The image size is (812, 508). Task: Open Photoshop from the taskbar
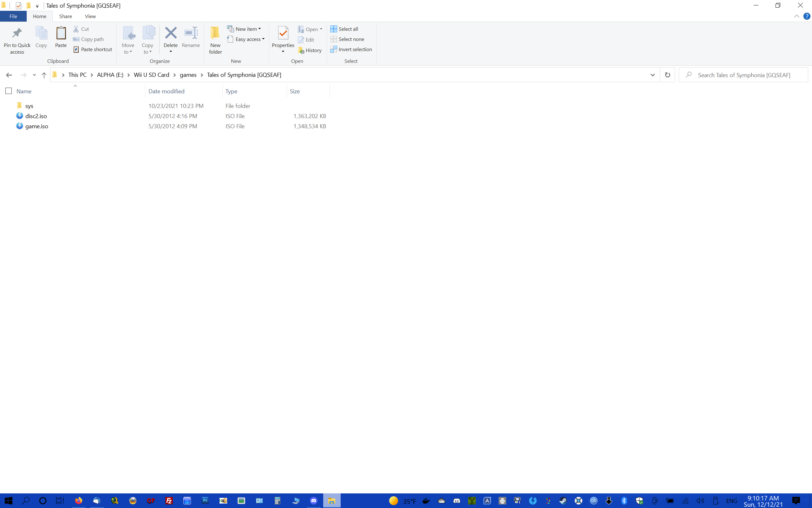pyautogui.click(x=205, y=501)
